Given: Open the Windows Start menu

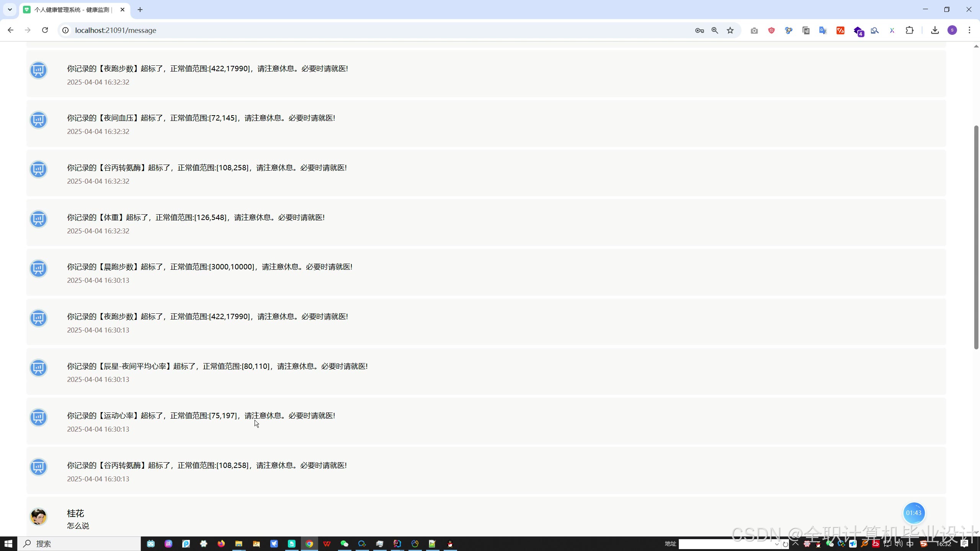Looking at the screenshot, I should (x=8, y=544).
